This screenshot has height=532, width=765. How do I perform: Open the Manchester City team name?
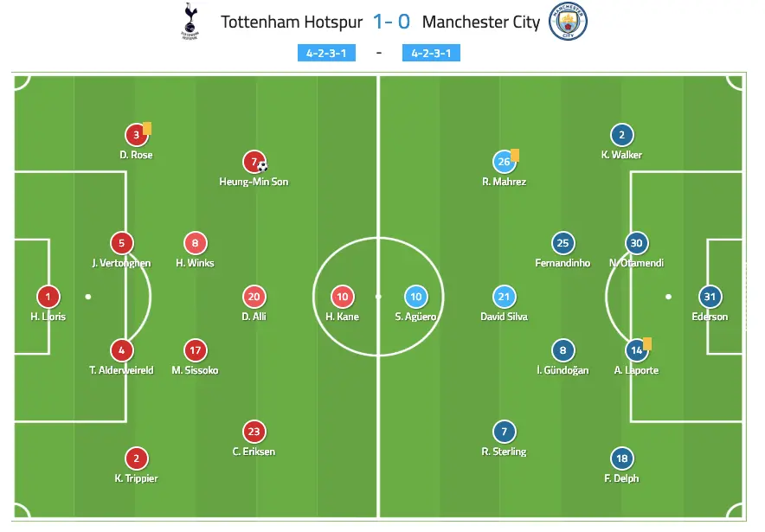[x=480, y=22]
